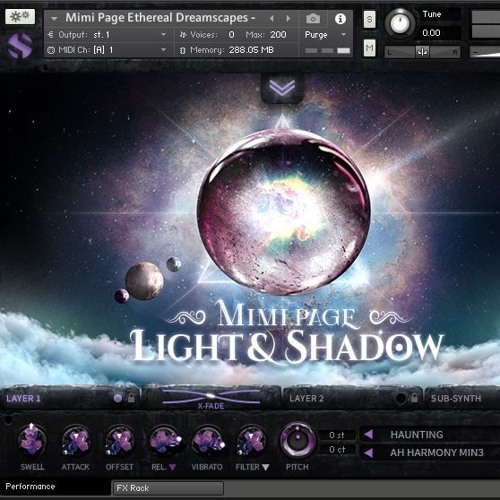
Task: Click the output routing icon
Action: click(50, 34)
